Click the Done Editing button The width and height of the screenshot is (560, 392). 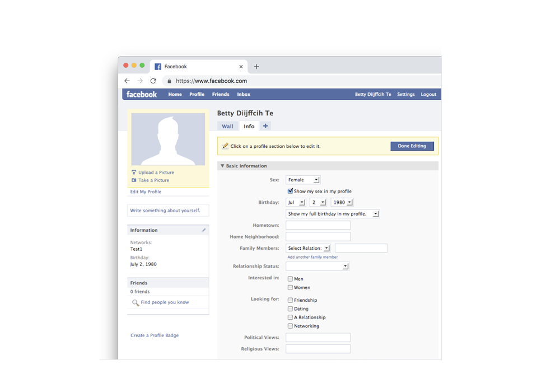pyautogui.click(x=412, y=146)
